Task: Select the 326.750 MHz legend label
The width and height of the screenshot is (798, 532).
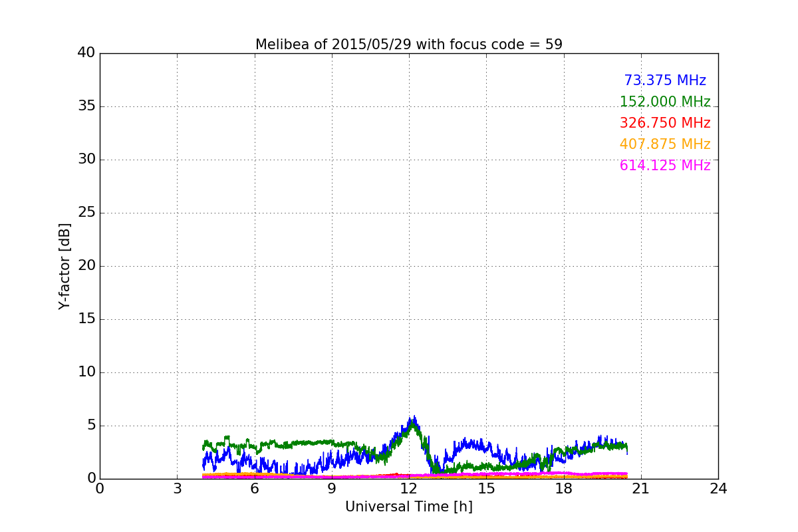Action: (x=665, y=123)
